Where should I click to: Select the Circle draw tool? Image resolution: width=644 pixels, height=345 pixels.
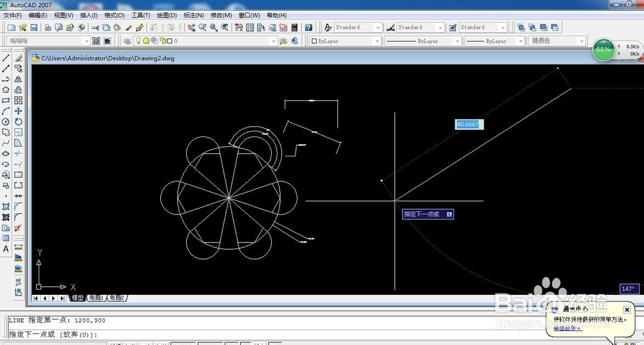pyautogui.click(x=6, y=122)
